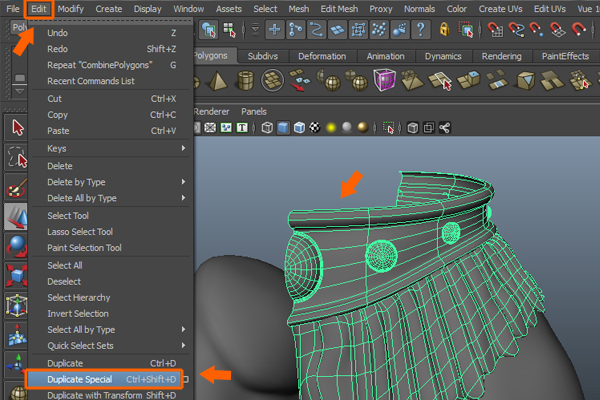Select the Universal Manipulator tool
Viewport: 600px width, 400px height.
17,305
